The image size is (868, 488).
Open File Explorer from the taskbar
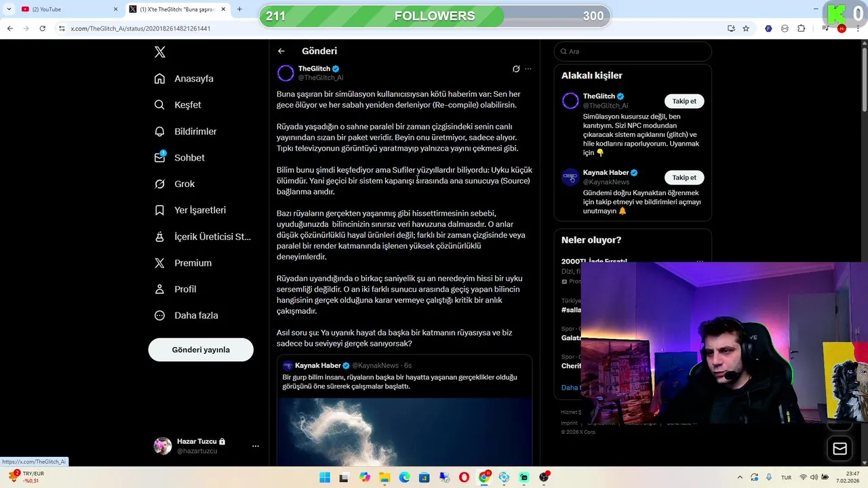pyautogui.click(x=384, y=477)
